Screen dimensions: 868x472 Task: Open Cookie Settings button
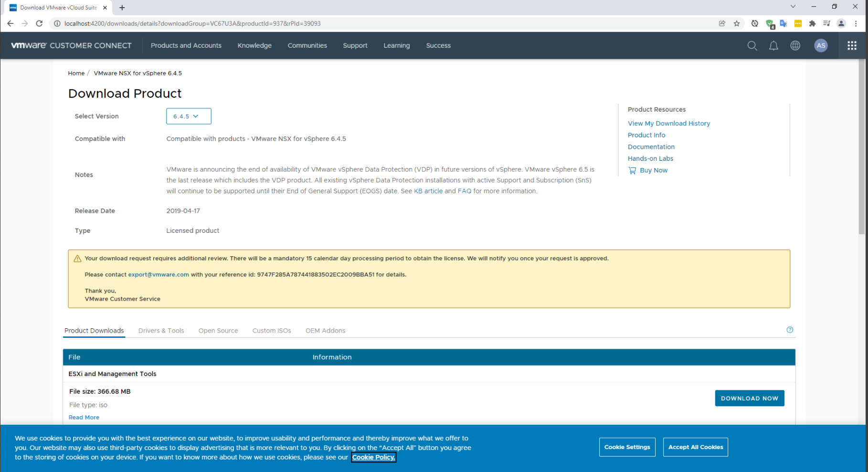coord(627,447)
